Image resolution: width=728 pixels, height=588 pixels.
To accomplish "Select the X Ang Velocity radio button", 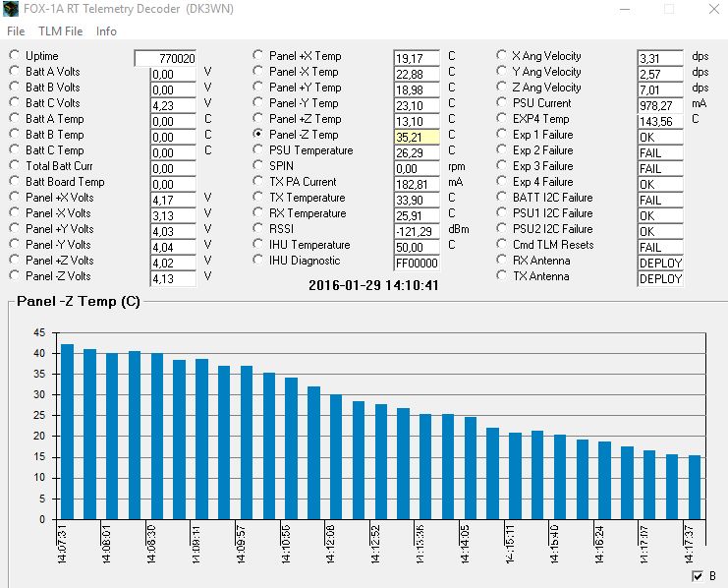I will pyautogui.click(x=501, y=55).
